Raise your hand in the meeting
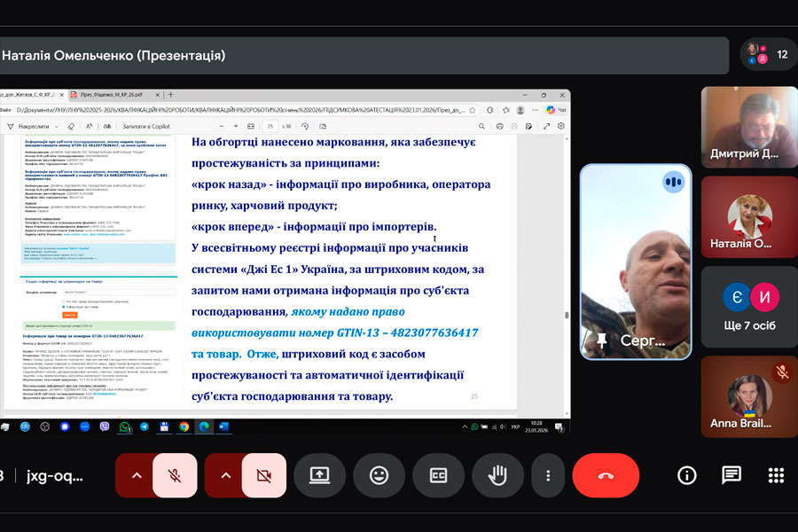798x532 pixels. 497,475
